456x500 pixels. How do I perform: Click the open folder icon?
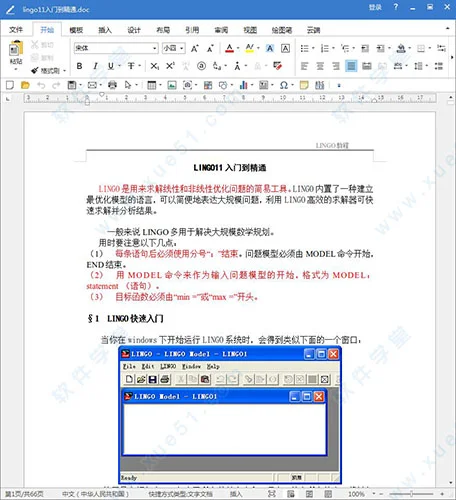25,85
